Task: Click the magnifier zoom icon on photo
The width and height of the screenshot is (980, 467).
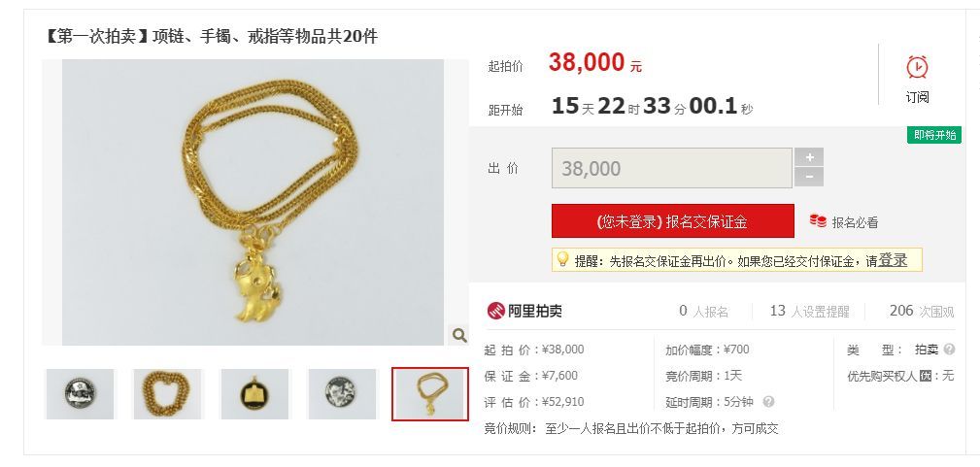Action: [x=459, y=336]
